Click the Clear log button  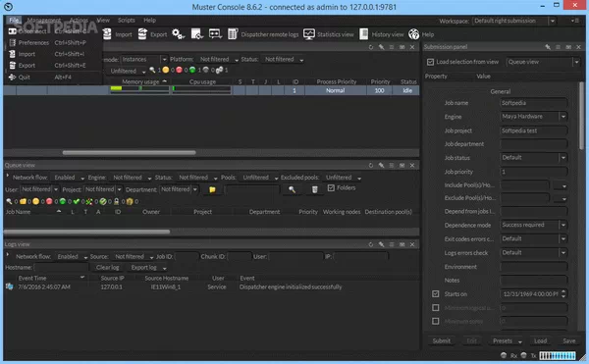107,267
